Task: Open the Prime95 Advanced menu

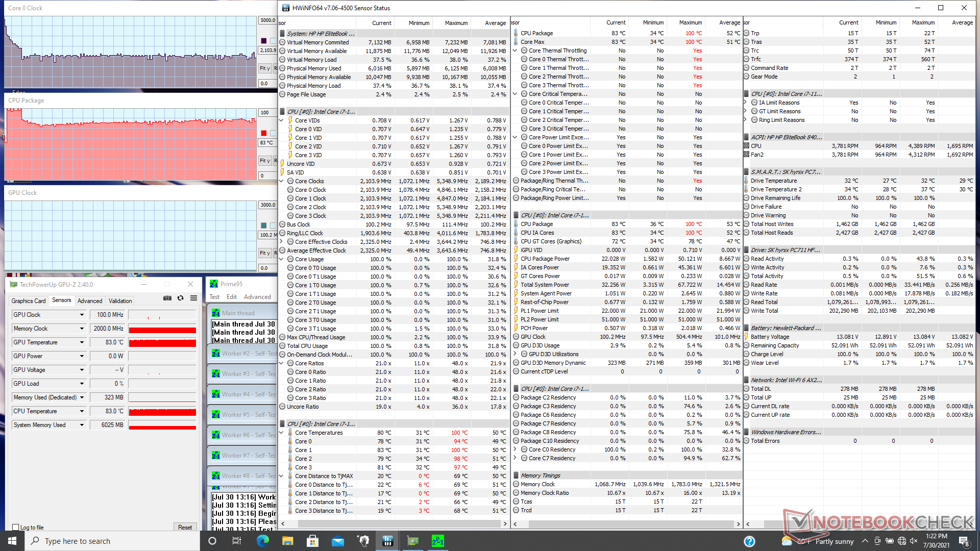Action: tap(257, 297)
